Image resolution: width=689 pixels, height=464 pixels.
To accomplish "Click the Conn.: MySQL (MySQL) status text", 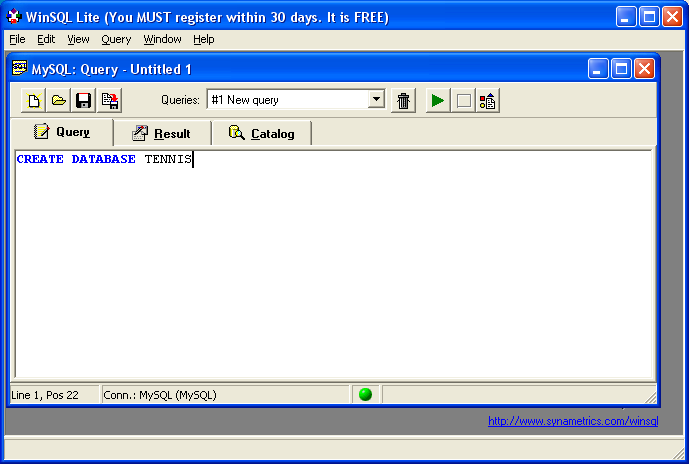I will pyautogui.click(x=160, y=395).
